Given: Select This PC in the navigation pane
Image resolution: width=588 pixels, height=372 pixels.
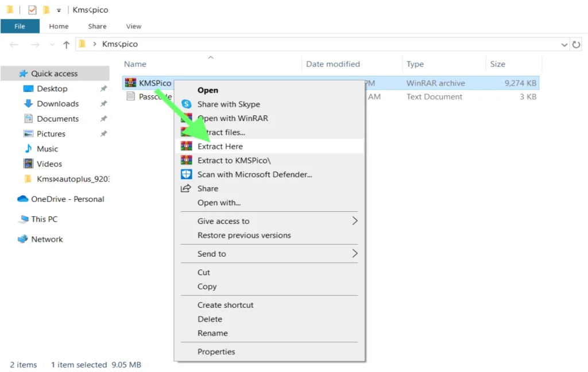Looking at the screenshot, I should click(x=44, y=219).
